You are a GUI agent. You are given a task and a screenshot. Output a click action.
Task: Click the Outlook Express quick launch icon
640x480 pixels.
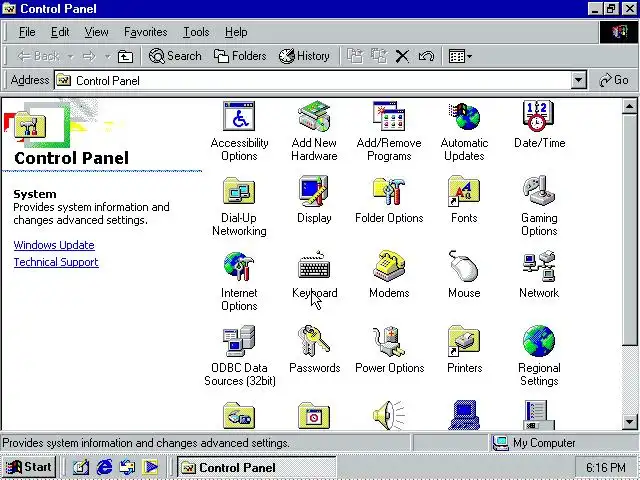pyautogui.click(x=127, y=467)
